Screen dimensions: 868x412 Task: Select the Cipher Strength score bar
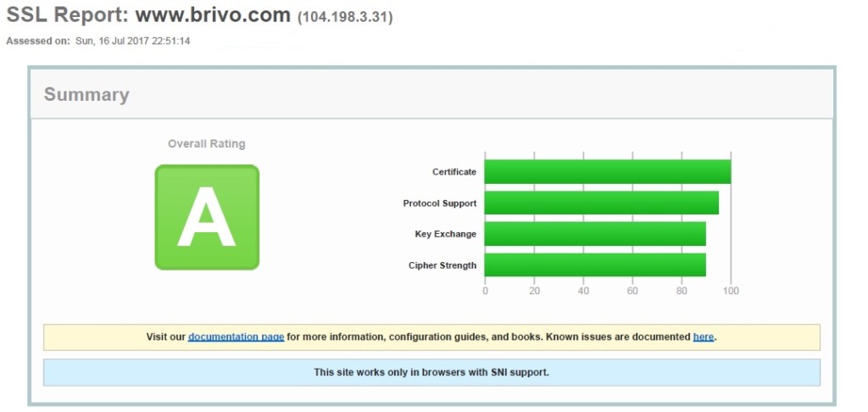pos(595,265)
